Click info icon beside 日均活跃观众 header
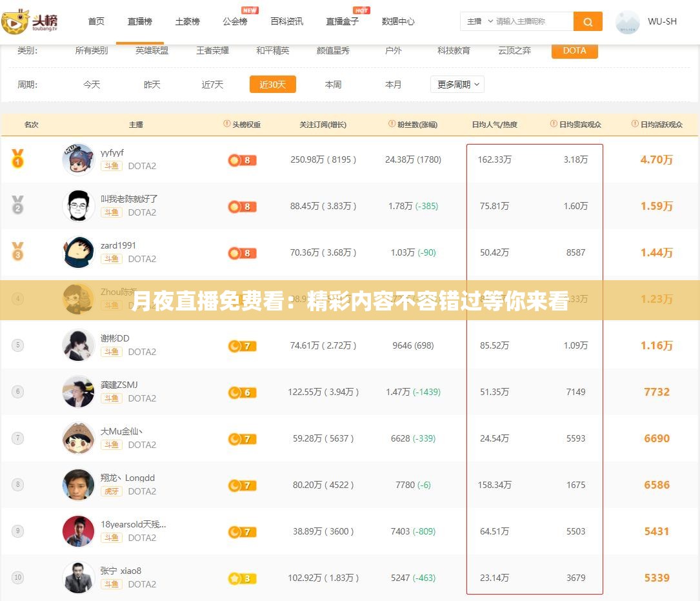The image size is (700, 601). [635, 124]
